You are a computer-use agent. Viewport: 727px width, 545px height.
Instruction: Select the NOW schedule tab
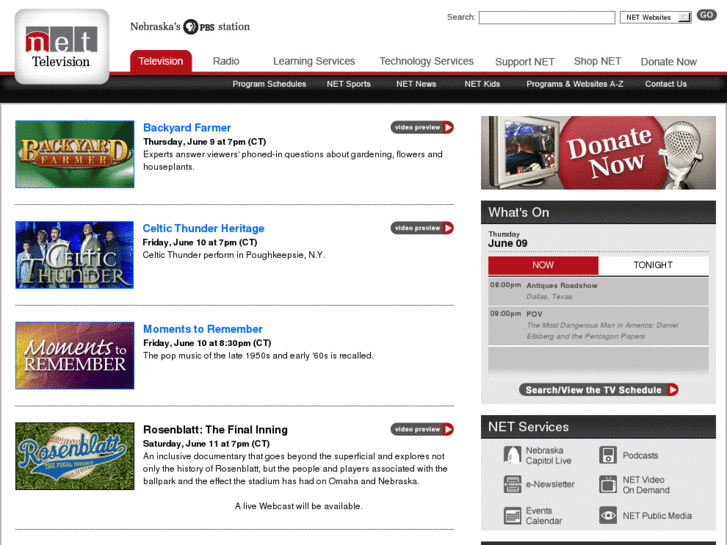[x=543, y=265]
